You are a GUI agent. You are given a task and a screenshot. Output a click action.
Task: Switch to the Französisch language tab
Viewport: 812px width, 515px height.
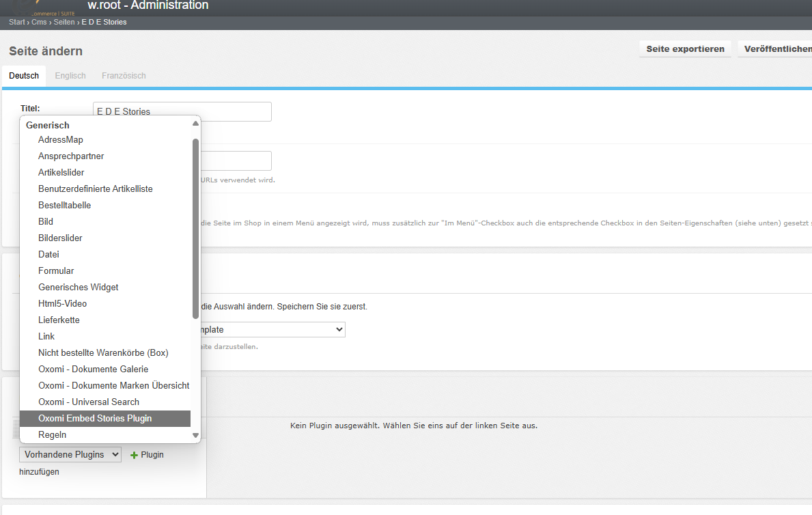tap(124, 76)
